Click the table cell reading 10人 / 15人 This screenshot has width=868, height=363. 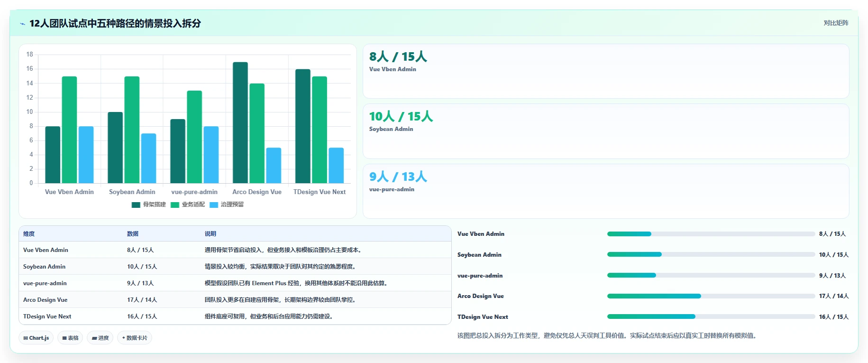point(142,267)
